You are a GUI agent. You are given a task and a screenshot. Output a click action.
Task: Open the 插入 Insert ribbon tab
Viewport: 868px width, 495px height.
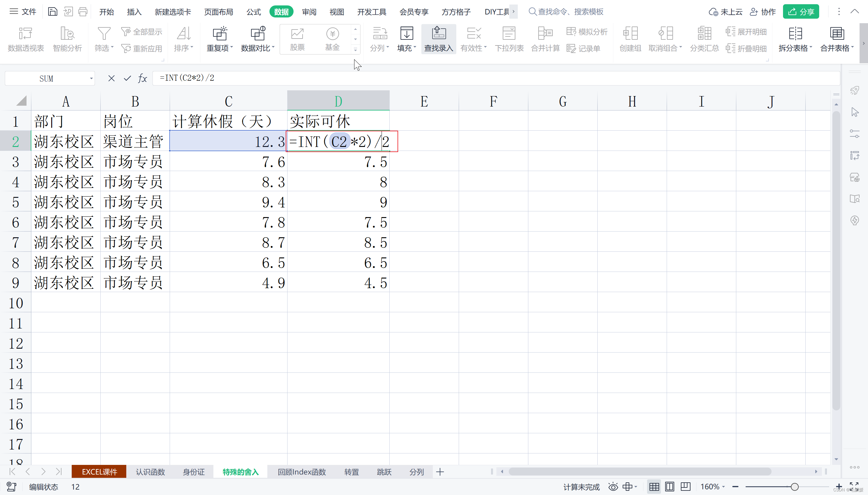pyautogui.click(x=134, y=12)
